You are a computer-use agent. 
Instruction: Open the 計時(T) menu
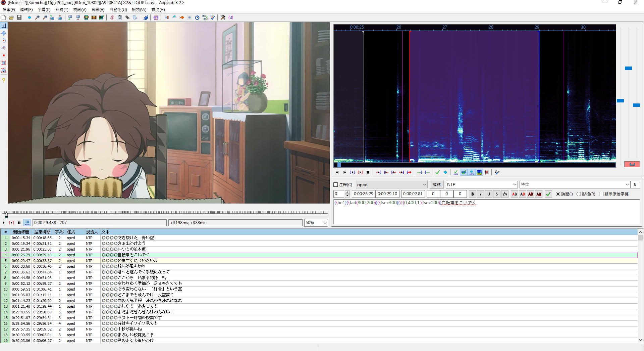coord(62,10)
